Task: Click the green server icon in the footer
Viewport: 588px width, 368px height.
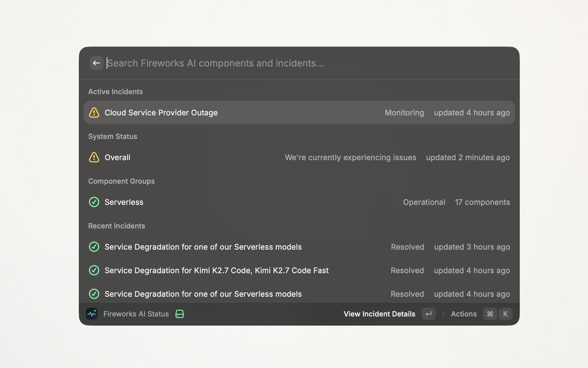Action: click(180, 314)
